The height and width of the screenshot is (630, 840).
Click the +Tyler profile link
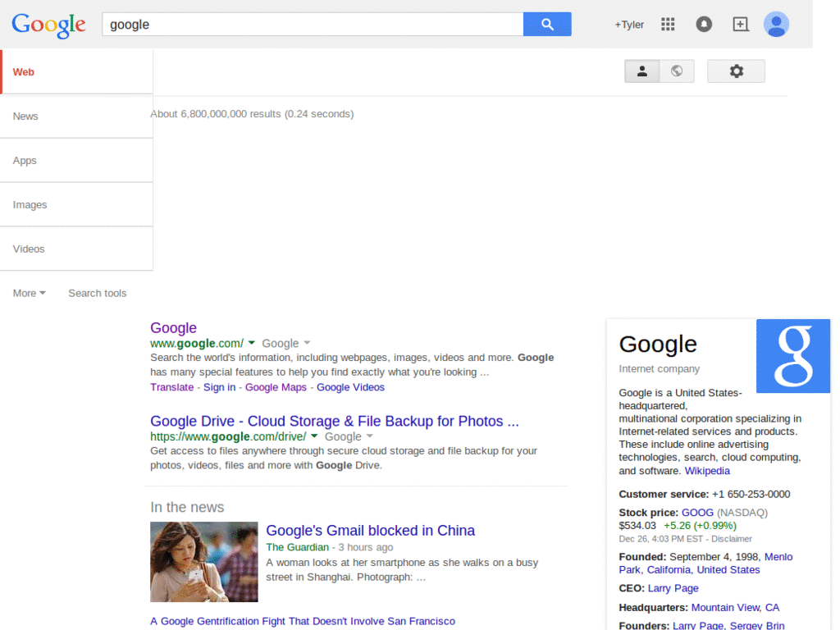629,25
